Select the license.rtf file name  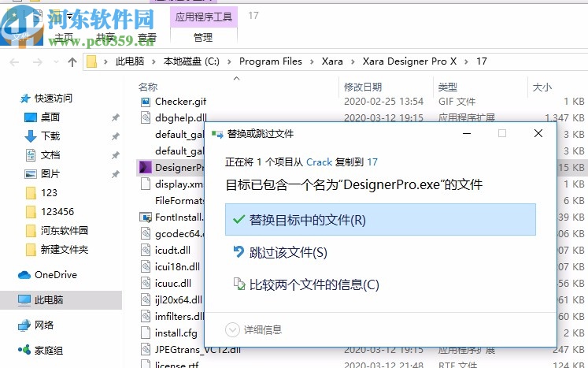[176, 364]
